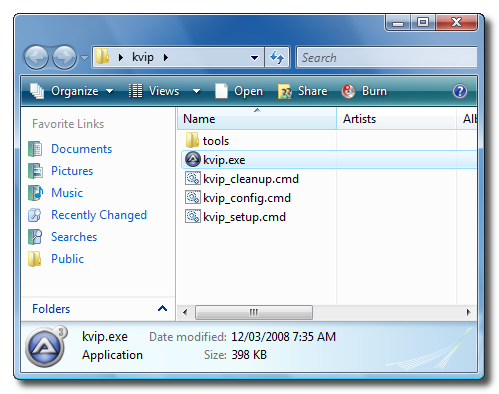Open Public favorite link
Screen dimensions: 499x394
tap(67, 259)
